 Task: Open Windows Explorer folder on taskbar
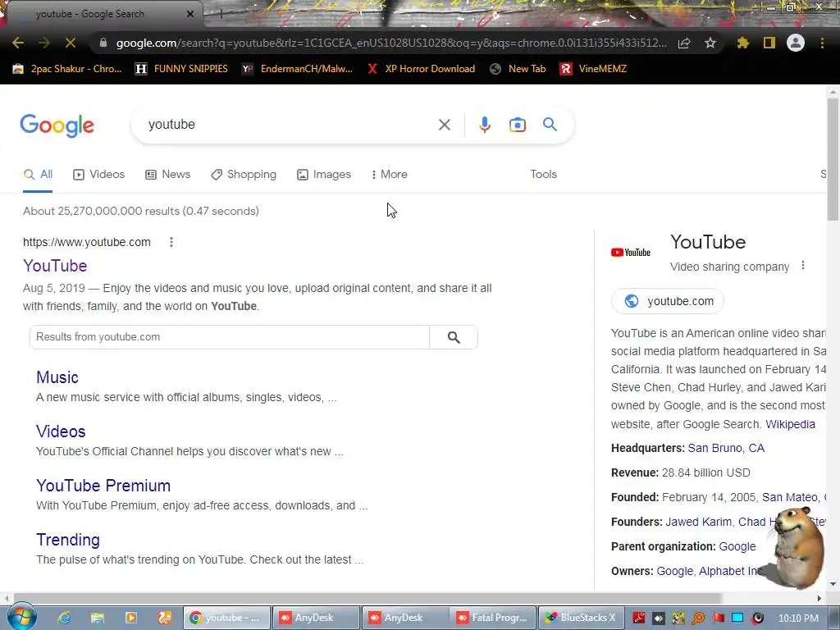tap(98, 618)
